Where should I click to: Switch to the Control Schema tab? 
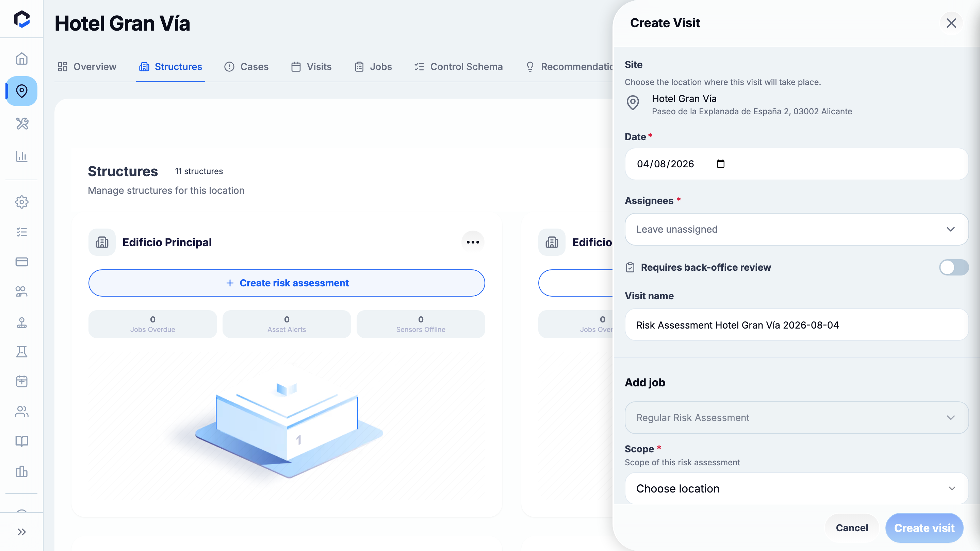pyautogui.click(x=458, y=67)
